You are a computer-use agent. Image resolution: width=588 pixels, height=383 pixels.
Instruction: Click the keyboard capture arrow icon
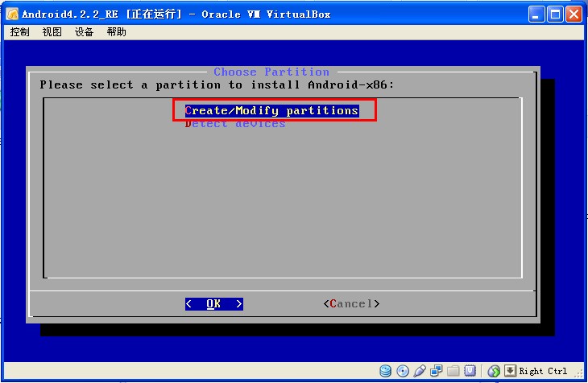(510, 371)
